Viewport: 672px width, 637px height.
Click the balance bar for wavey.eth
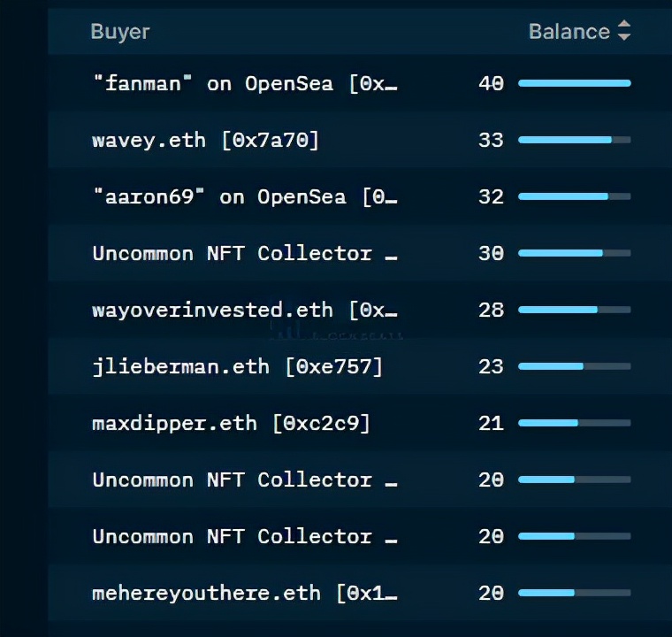574,140
